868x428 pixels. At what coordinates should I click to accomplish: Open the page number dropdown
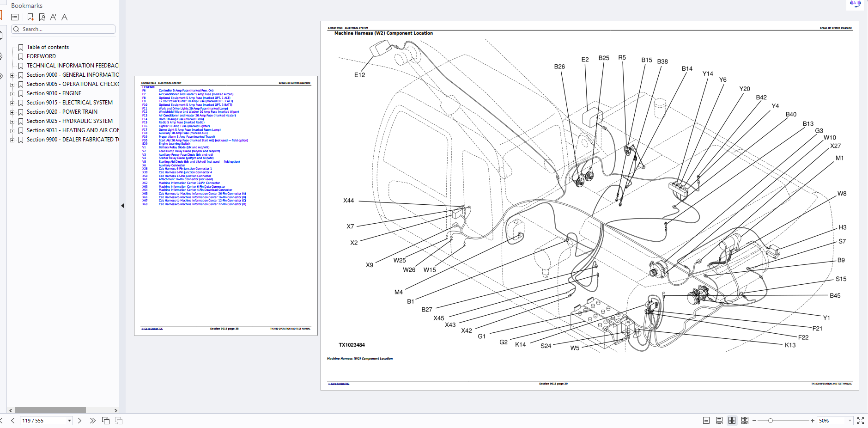[69, 421]
